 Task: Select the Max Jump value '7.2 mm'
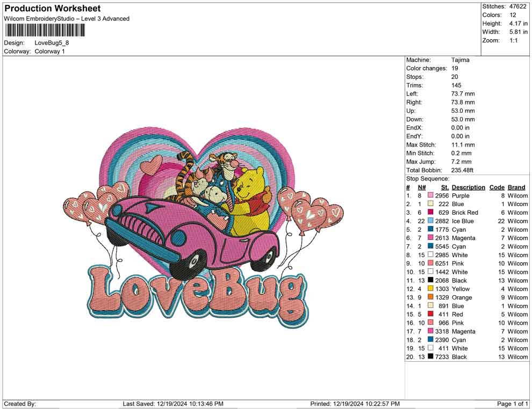tap(461, 162)
